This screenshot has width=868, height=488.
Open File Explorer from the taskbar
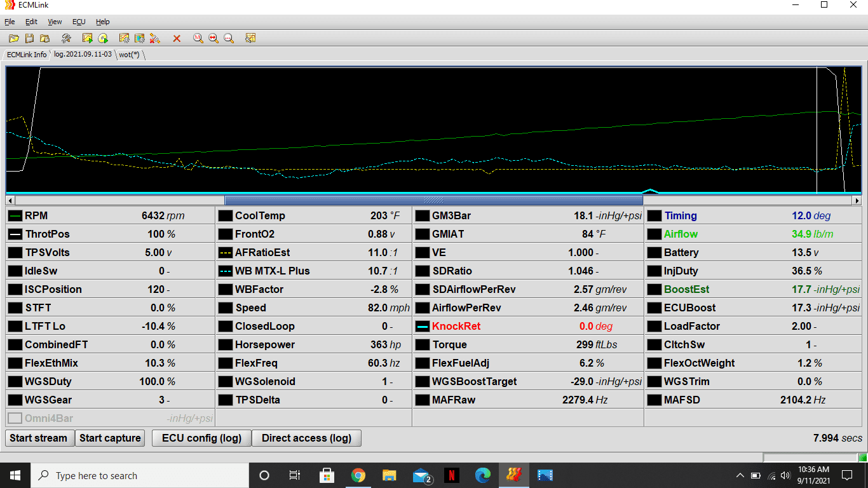pyautogui.click(x=390, y=475)
